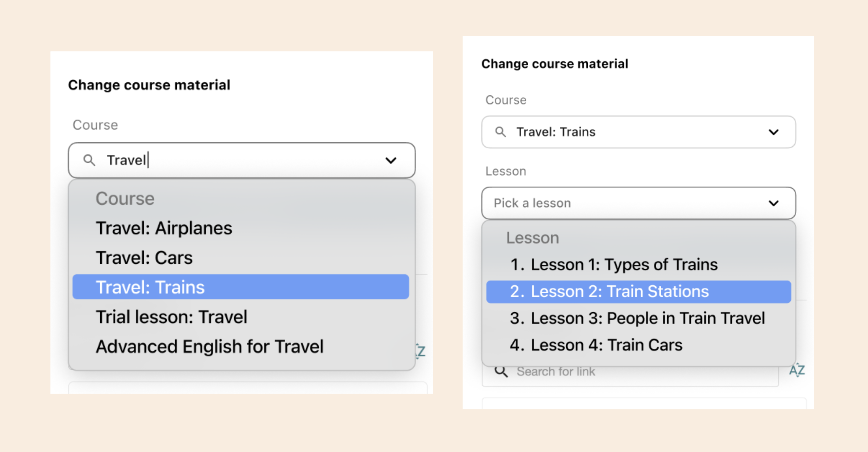The height and width of the screenshot is (452, 868).
Task: Click the Travel: Trains selected course text
Action: click(x=556, y=132)
